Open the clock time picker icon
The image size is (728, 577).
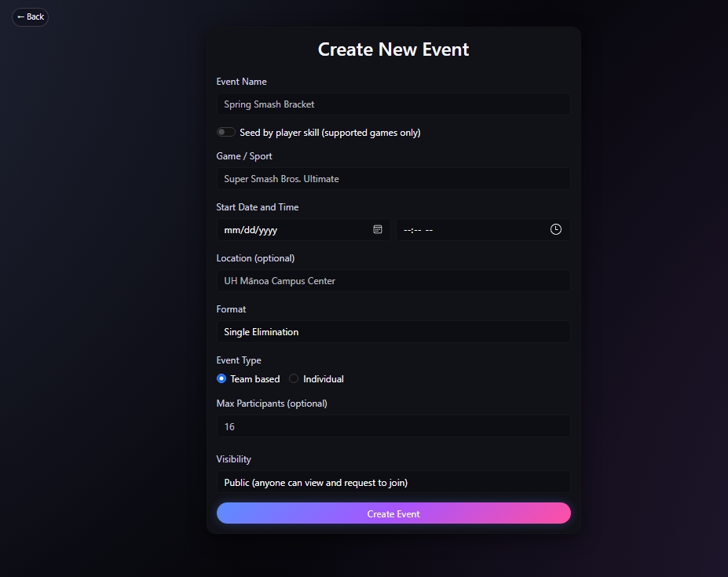pos(556,229)
